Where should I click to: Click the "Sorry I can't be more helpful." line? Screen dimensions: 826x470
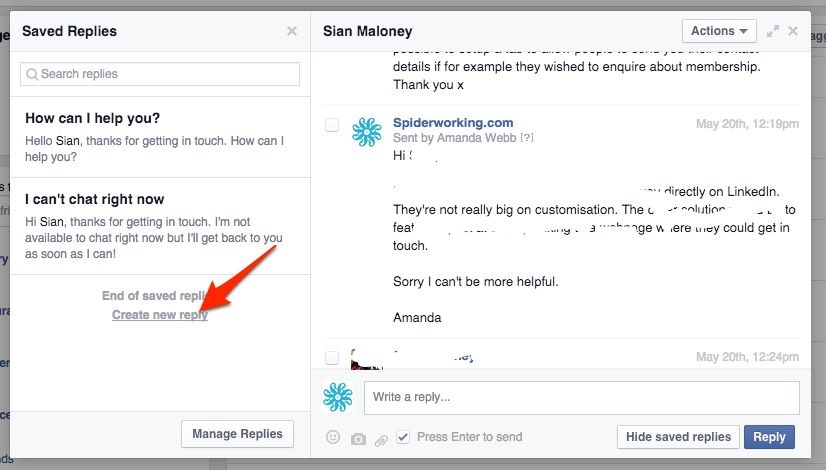pos(476,282)
